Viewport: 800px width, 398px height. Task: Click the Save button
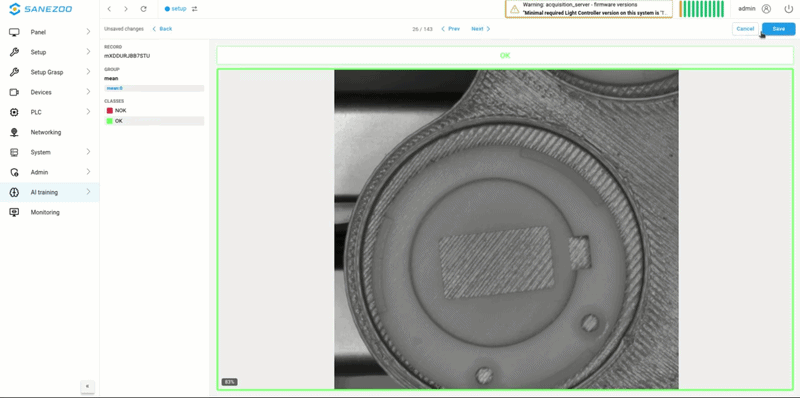coord(779,29)
